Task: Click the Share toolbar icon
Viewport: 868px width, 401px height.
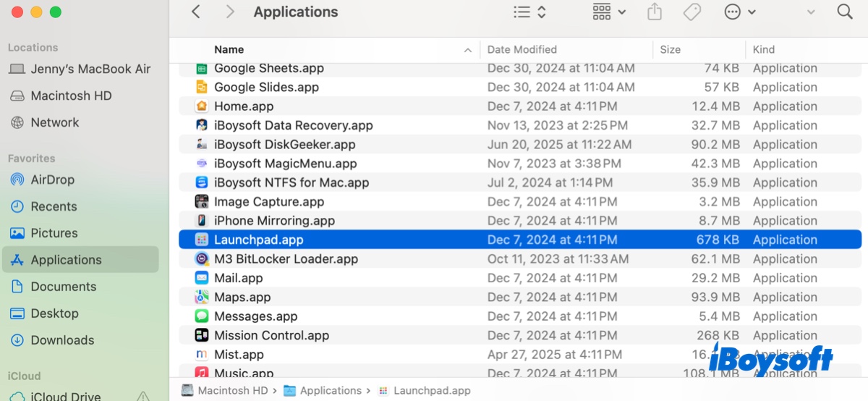Action: (655, 12)
